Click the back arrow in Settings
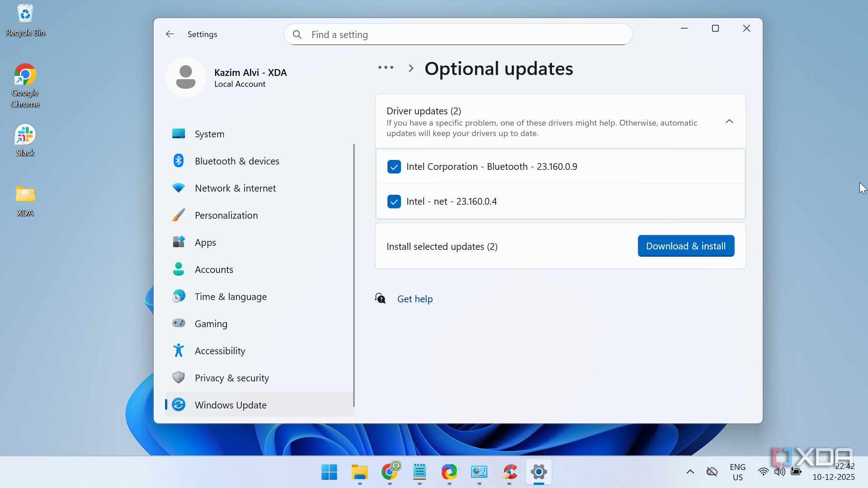This screenshot has width=868, height=488. click(x=170, y=34)
